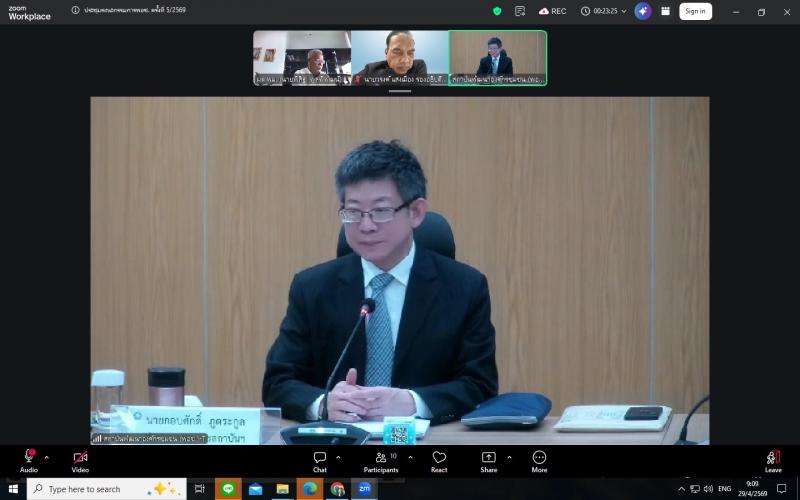Open the calendar view icon in title bar
The height and width of the screenshot is (500, 800).
click(x=665, y=11)
